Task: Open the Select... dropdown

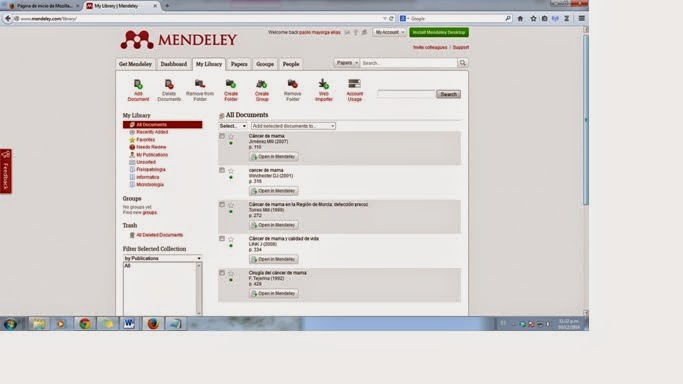Action: coord(233,126)
